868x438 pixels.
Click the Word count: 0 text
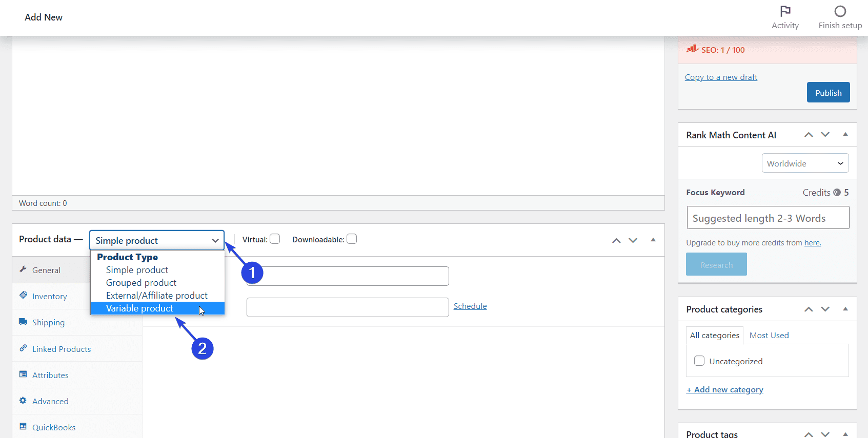click(x=43, y=203)
